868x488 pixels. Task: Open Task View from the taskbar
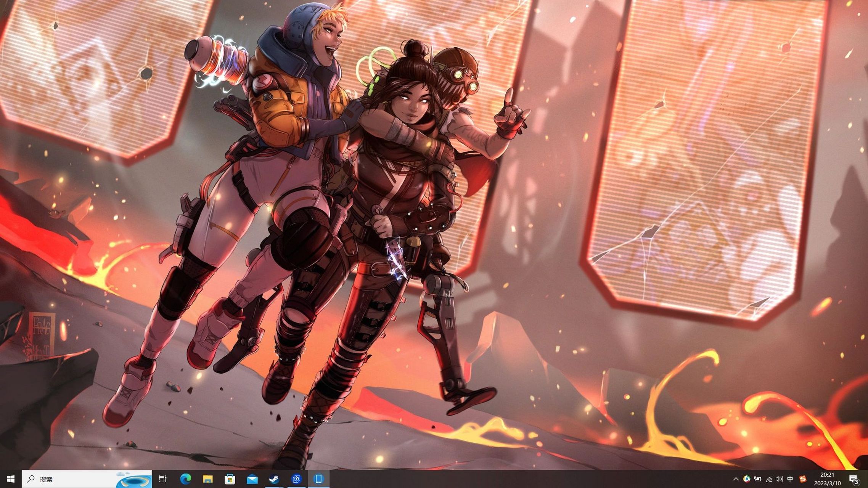[x=163, y=479]
